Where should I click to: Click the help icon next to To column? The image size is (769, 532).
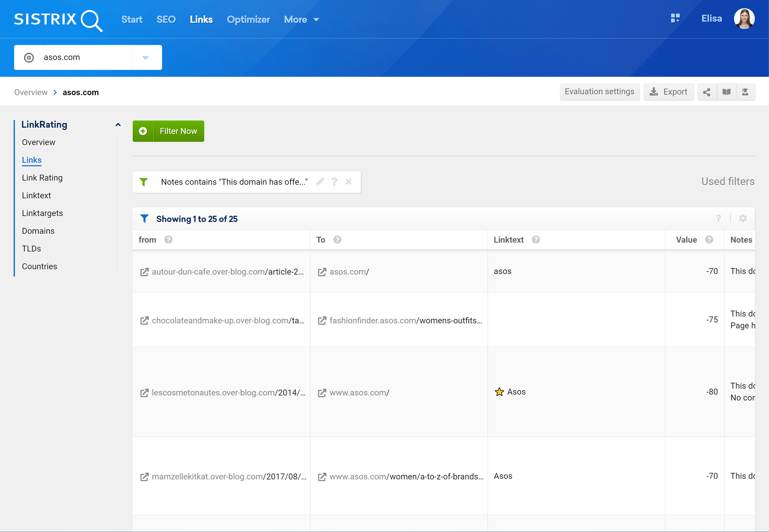pos(337,240)
